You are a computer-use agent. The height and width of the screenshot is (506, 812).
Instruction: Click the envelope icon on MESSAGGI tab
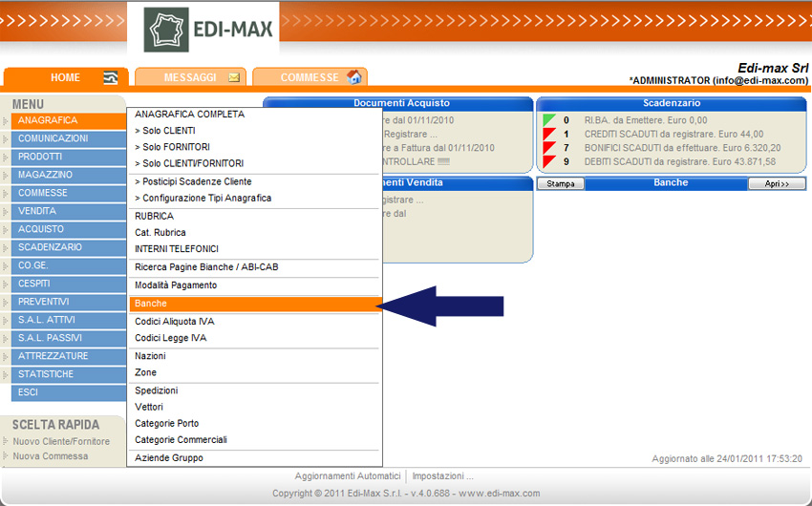point(234,77)
